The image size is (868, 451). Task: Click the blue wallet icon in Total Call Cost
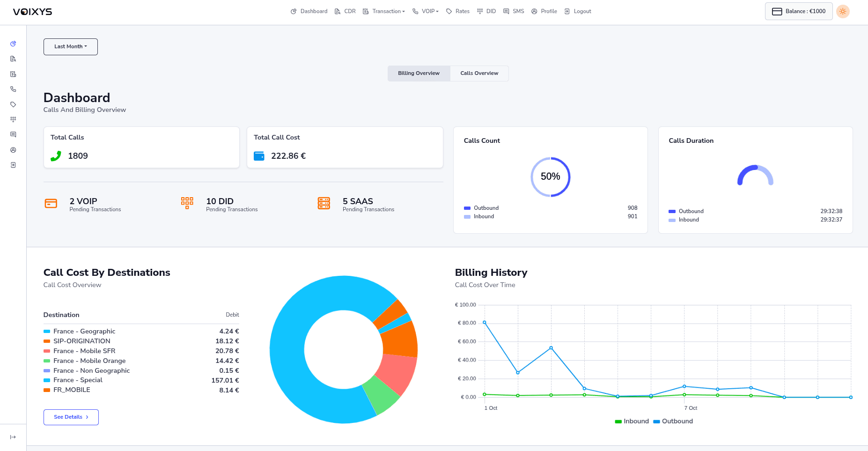tap(259, 156)
